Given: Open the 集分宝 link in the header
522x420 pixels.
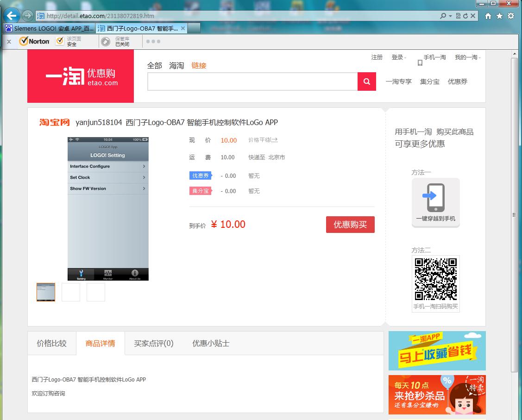Looking at the screenshot, I should click(429, 81).
